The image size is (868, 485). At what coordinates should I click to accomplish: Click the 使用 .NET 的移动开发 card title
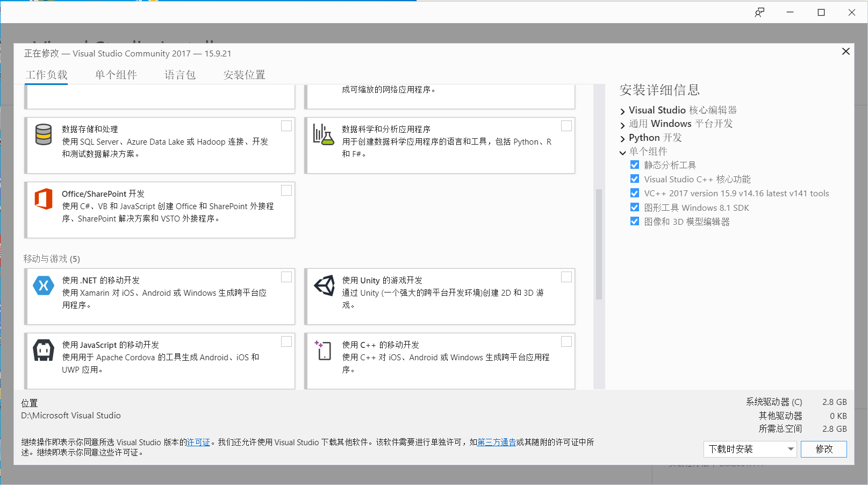[x=101, y=280]
